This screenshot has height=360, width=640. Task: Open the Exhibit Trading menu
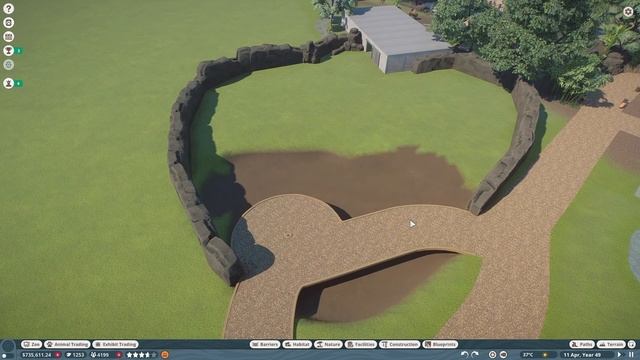(116, 344)
